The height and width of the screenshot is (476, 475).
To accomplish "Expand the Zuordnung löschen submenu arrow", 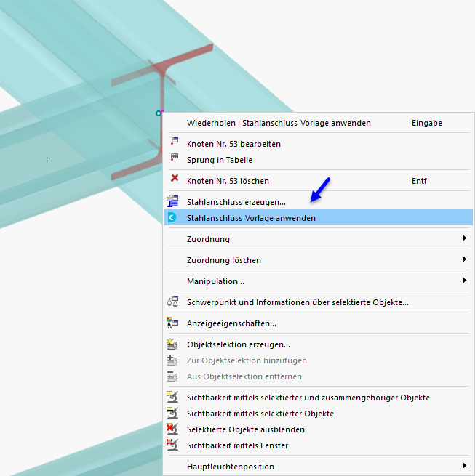I will click(464, 259).
